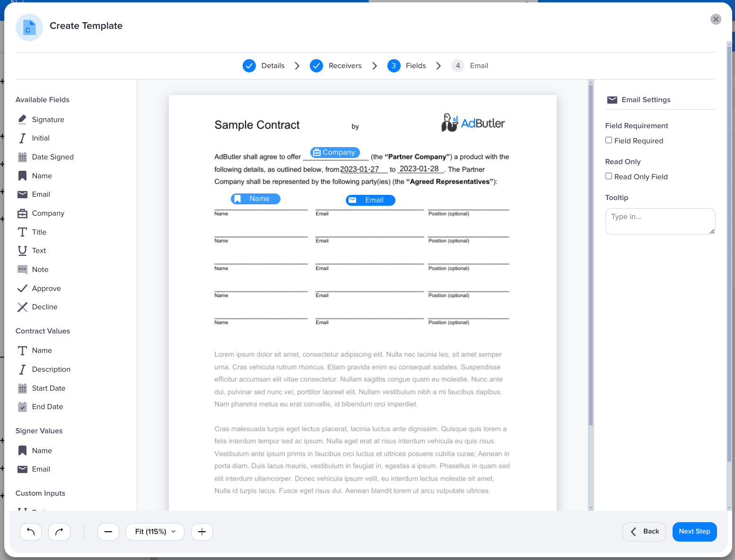Click the Date Signed calendar icon

pos(22,157)
